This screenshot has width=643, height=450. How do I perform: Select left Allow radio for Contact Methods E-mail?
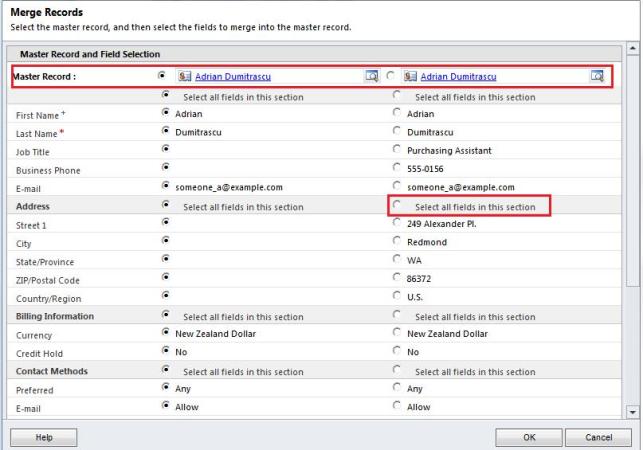click(165, 405)
